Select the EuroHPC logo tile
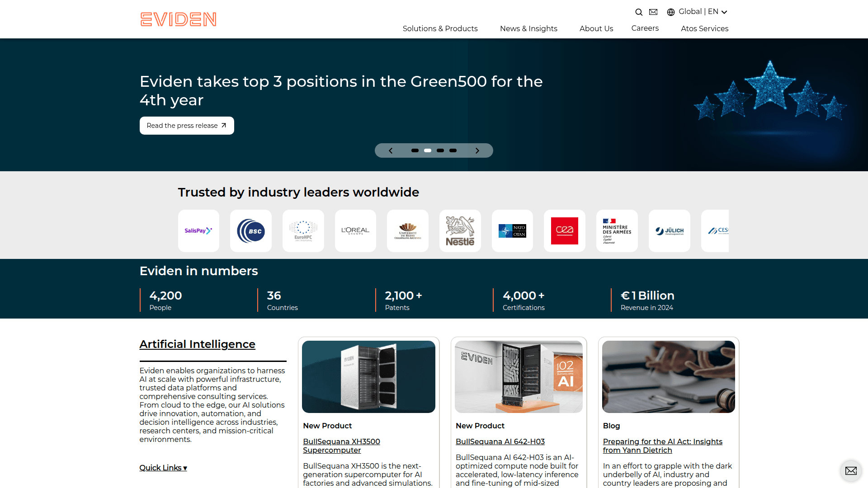The height and width of the screenshot is (488, 868). 303,230
